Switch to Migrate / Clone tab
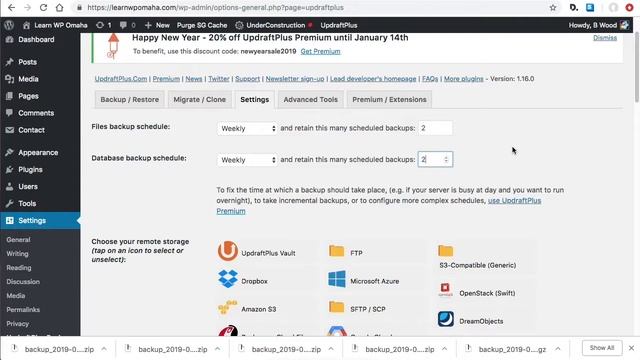 [199, 100]
